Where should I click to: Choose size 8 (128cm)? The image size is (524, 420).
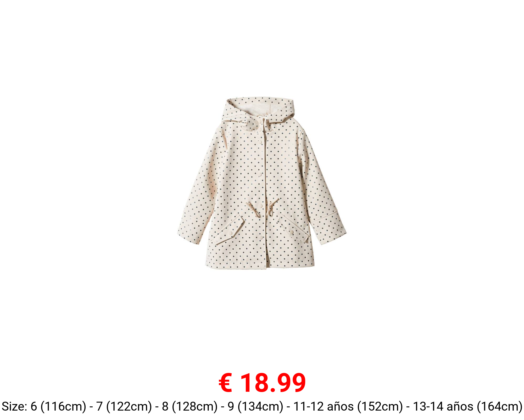(x=190, y=406)
